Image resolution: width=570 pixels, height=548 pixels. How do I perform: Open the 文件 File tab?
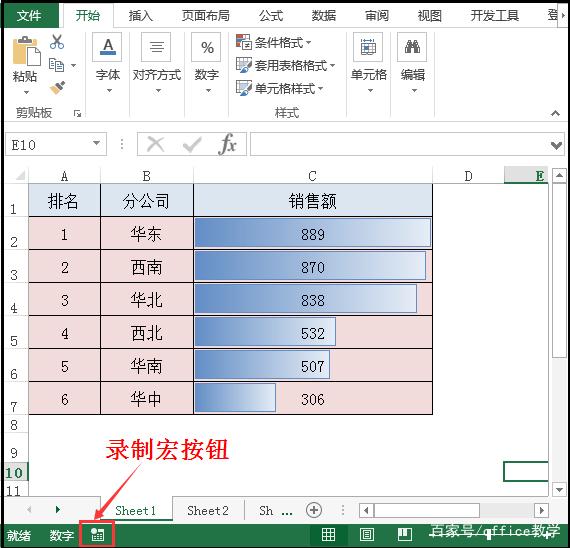click(x=29, y=15)
